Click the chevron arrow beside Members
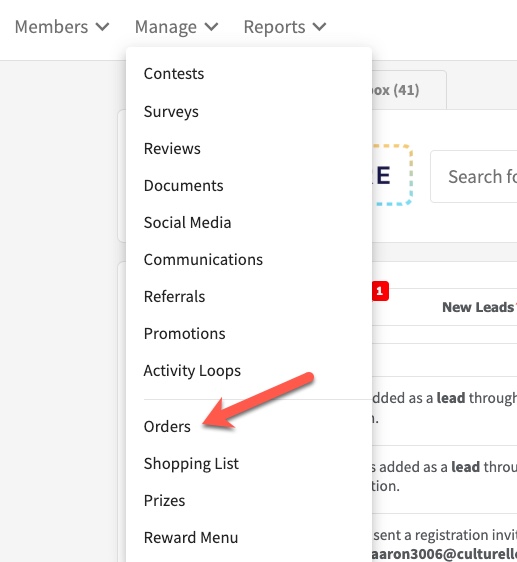The height and width of the screenshot is (562, 517). pyautogui.click(x=103, y=27)
